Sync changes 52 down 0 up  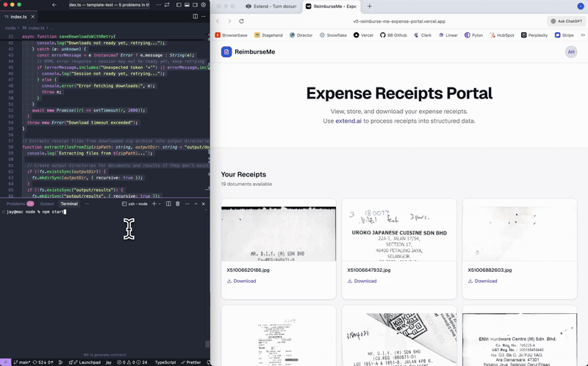(43, 362)
